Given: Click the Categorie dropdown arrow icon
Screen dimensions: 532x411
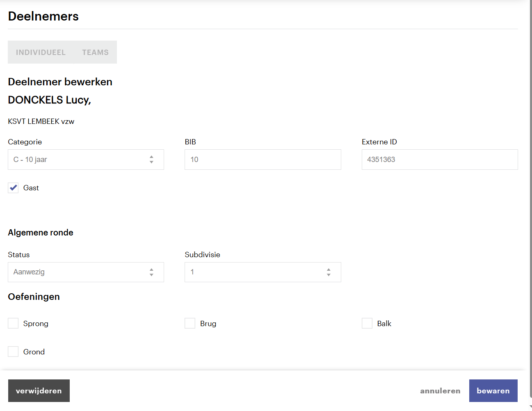Looking at the screenshot, I should pyautogui.click(x=151, y=160).
